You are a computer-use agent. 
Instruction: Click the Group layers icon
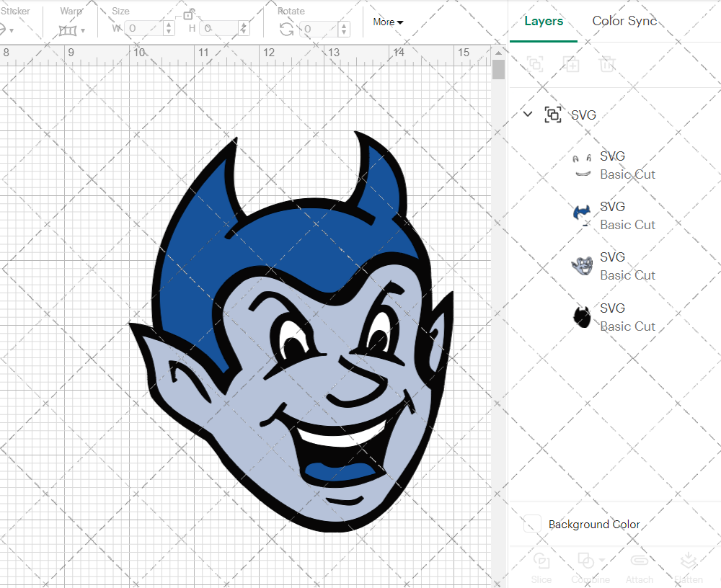pyautogui.click(x=535, y=64)
